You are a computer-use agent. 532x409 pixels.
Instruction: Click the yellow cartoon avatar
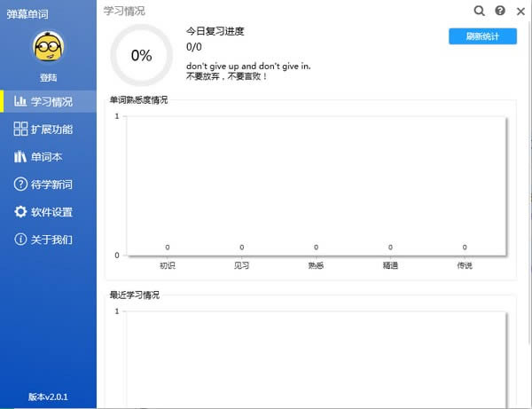coord(48,49)
